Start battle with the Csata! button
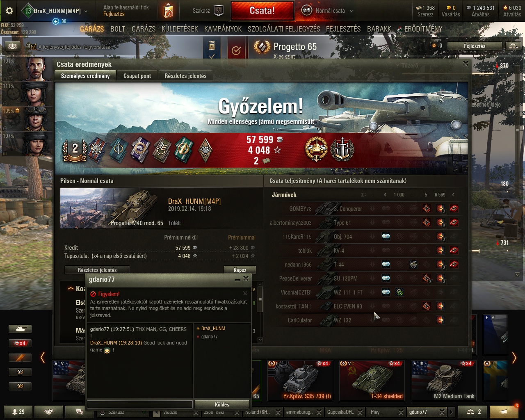Screen dimensions: 525x420 262,11
